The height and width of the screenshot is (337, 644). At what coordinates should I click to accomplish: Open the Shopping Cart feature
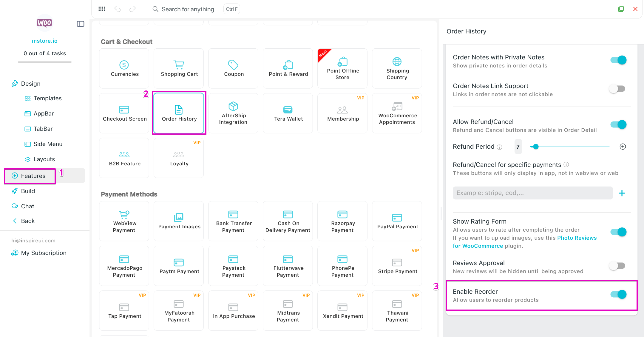pyautogui.click(x=179, y=68)
